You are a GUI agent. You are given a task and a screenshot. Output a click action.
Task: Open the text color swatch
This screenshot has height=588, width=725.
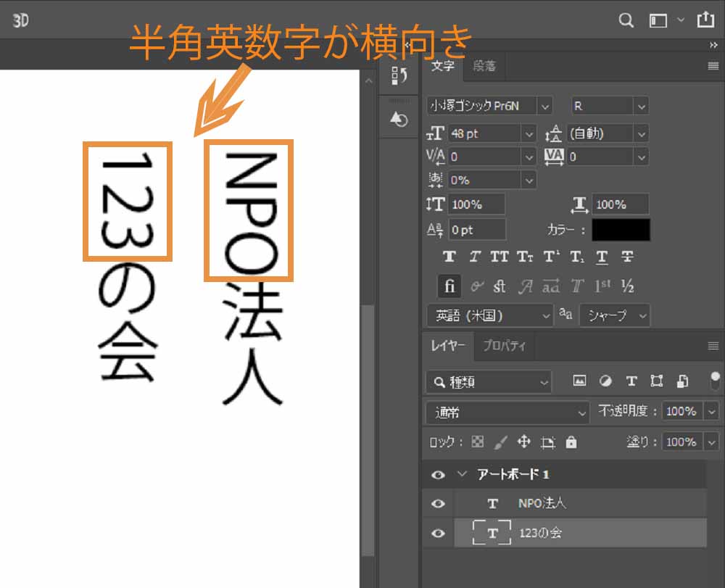[x=620, y=230]
